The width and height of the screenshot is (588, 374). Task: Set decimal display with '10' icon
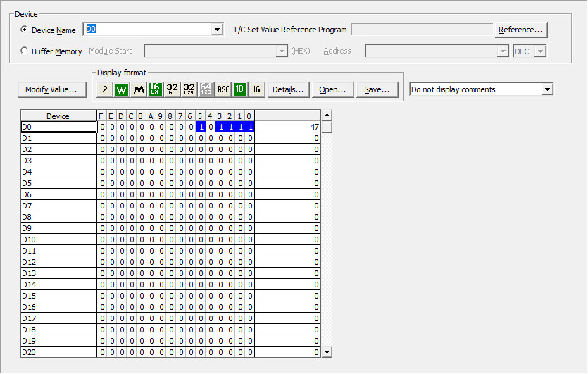pos(239,89)
